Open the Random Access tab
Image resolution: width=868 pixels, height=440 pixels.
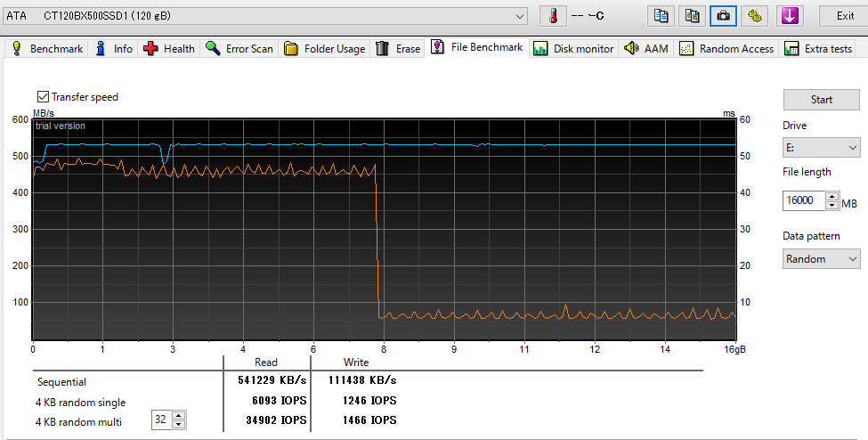point(726,49)
